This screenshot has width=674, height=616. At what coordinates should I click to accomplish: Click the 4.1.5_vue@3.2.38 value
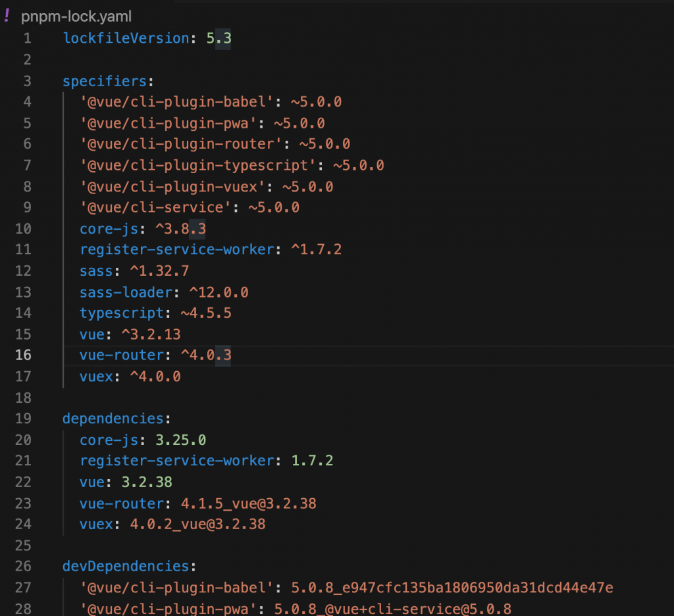point(248,504)
